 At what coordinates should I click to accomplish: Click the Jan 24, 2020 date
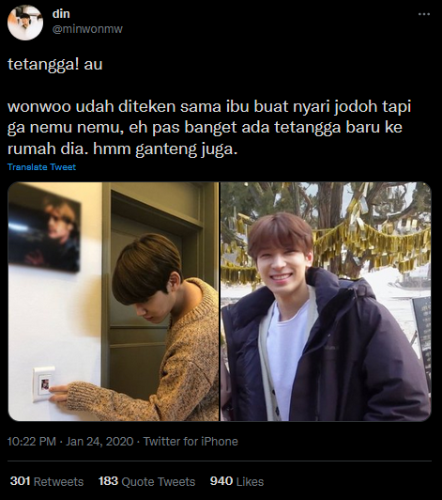[99, 442]
